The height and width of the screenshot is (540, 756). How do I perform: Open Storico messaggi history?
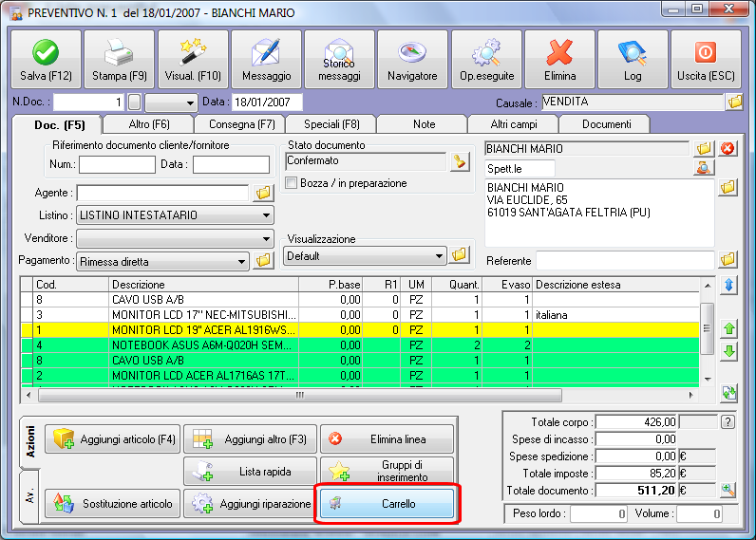pos(339,59)
